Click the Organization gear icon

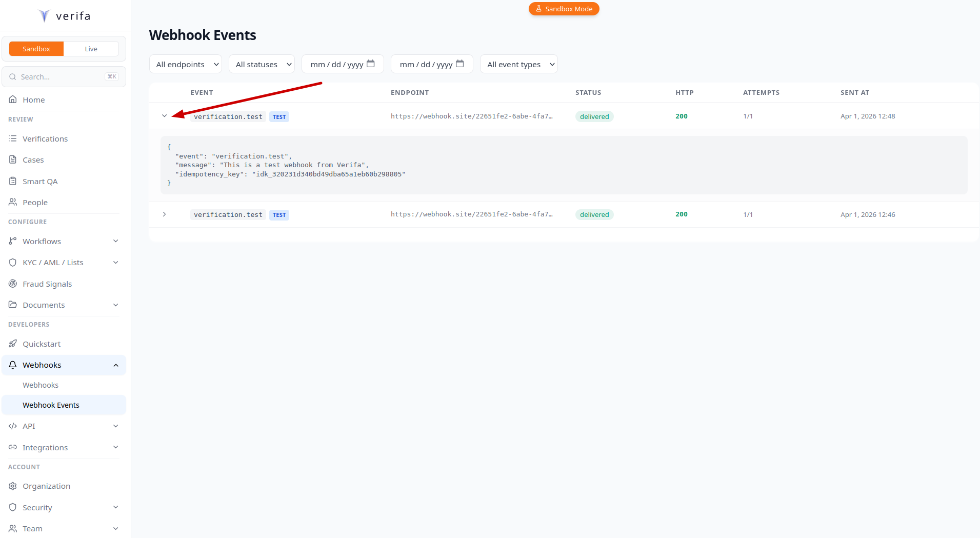[x=12, y=486]
